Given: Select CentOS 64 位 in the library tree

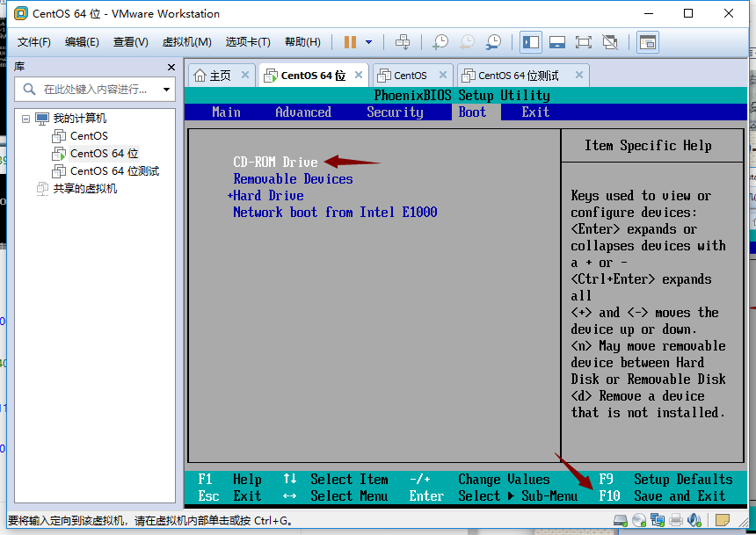Looking at the screenshot, I should pos(104,153).
